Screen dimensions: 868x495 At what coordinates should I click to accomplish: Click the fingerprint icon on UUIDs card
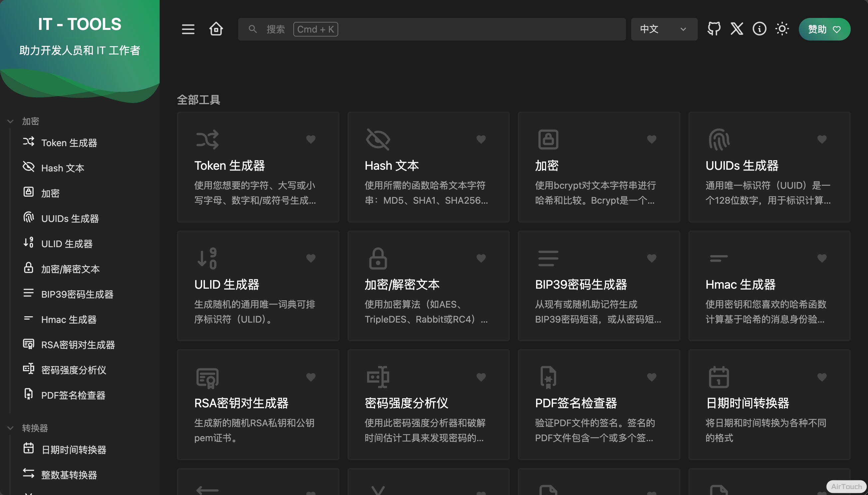tap(719, 139)
